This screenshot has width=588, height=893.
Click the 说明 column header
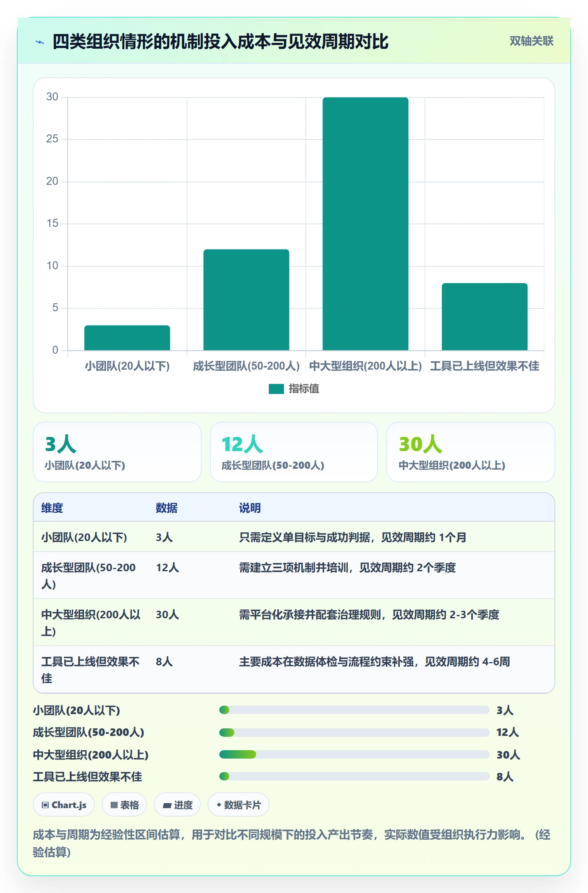click(x=250, y=508)
